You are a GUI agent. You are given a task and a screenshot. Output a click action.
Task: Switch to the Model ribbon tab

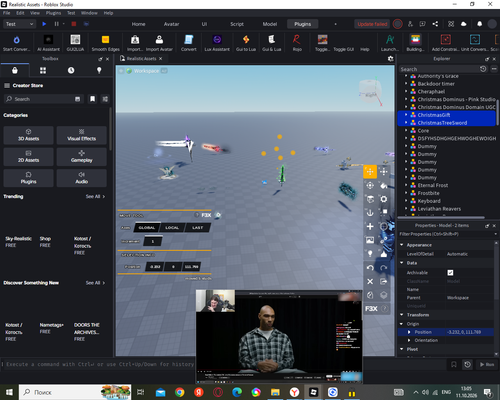click(270, 24)
